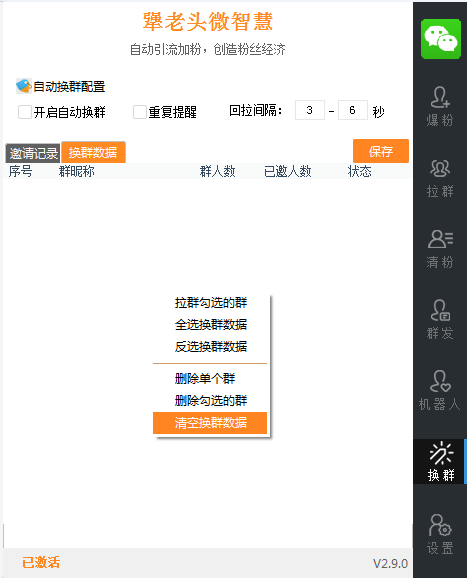Focus the minimum interval field showing 3
467x578 pixels.
click(310, 110)
